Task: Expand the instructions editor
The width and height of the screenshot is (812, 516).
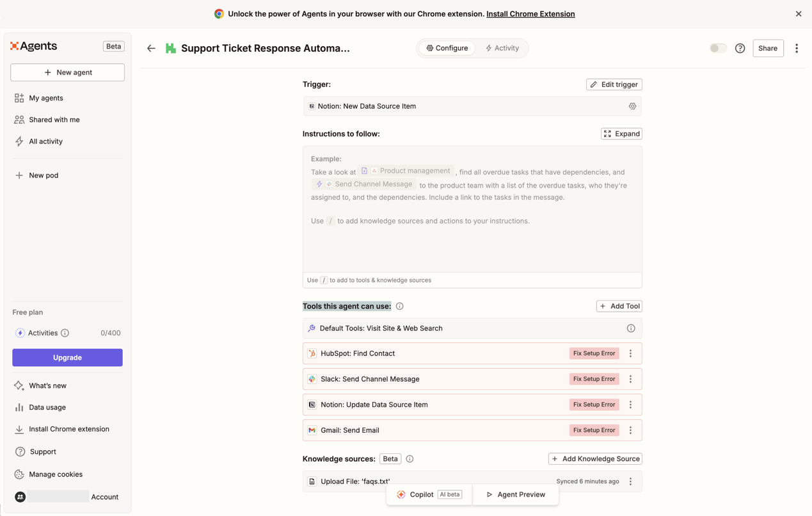Action: (621, 134)
